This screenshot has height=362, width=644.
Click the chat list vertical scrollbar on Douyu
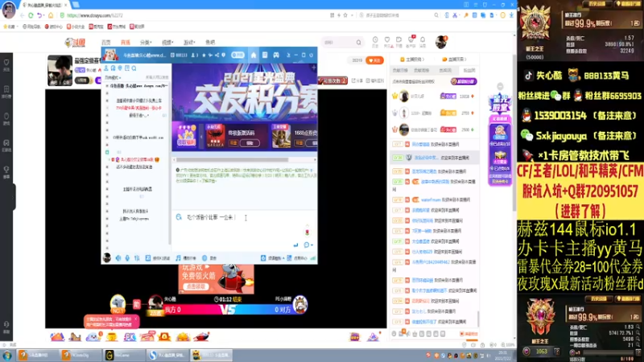[478, 318]
